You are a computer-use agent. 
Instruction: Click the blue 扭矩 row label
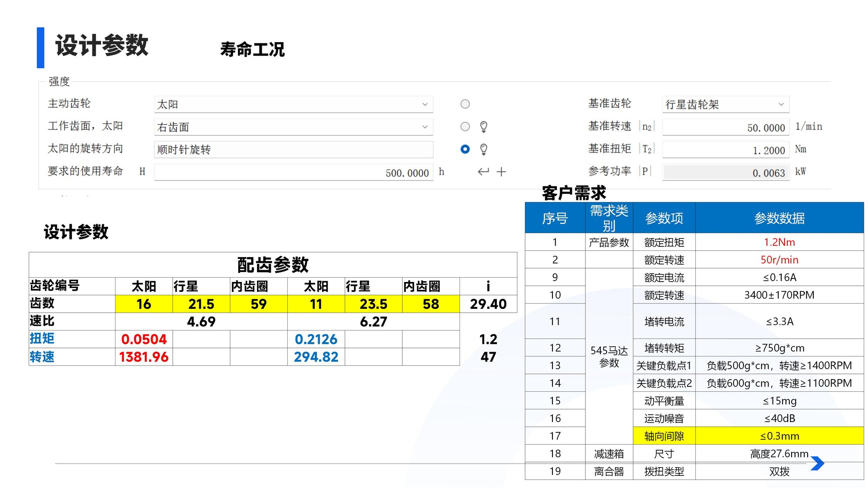click(x=42, y=338)
